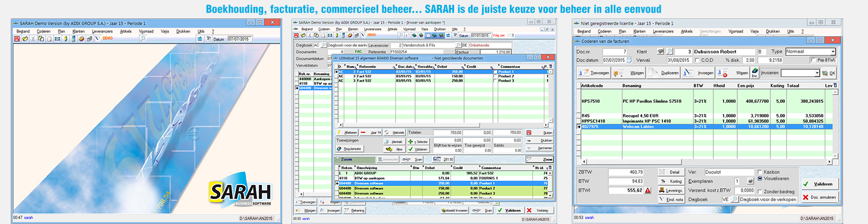The height and width of the screenshot is (224, 868).
Task: Toggle the Zonder bedrag checkbox
Action: 759,191
